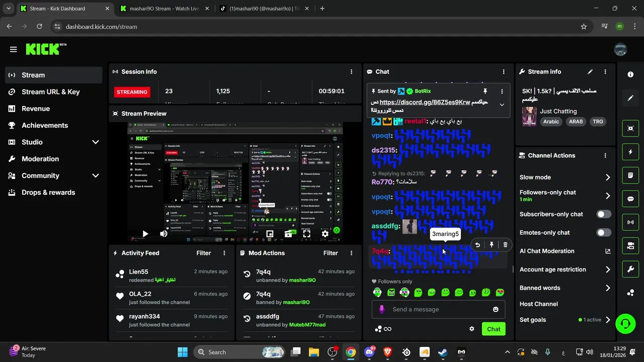Click the Arabic tag in Stream info
Screen dimensions: 644x362
coord(551,122)
